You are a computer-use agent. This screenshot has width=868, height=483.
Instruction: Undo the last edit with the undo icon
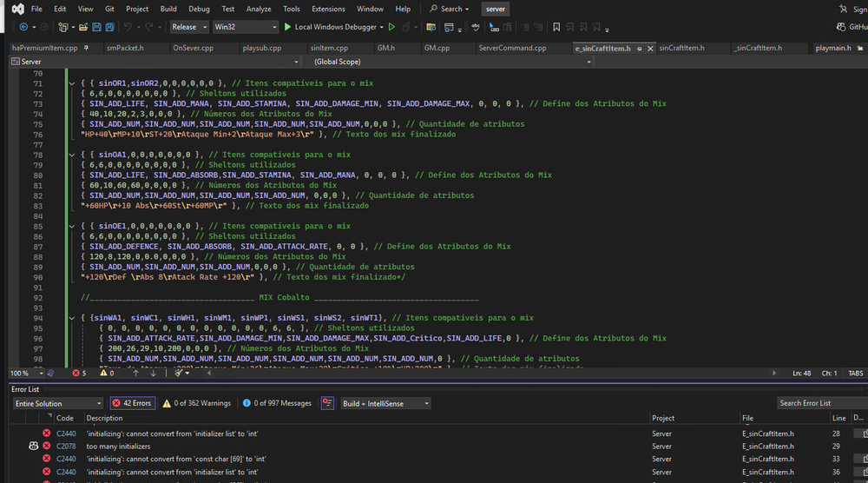click(128, 27)
